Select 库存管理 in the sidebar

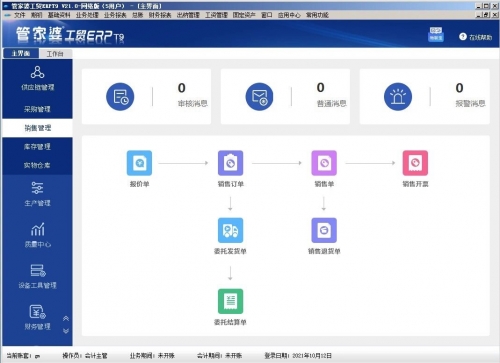coord(37,147)
